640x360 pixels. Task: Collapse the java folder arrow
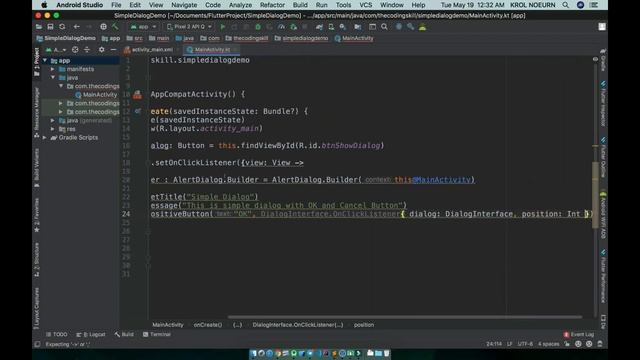(x=53, y=78)
